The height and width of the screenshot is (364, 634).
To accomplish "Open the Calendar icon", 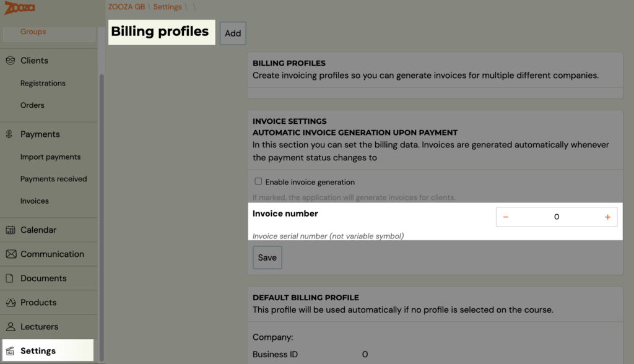I will (11, 230).
